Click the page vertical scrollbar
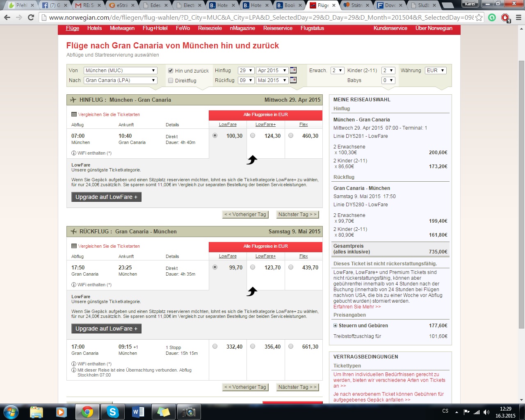Screen dimensions: 525x420 point(521,194)
